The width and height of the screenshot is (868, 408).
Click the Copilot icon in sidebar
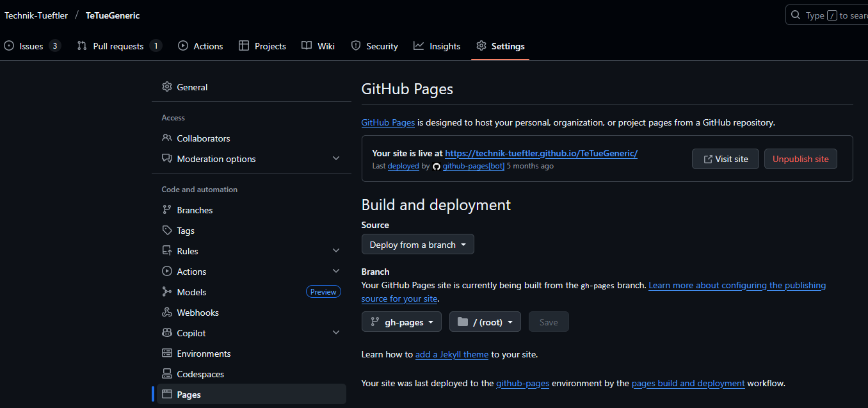pyautogui.click(x=167, y=333)
